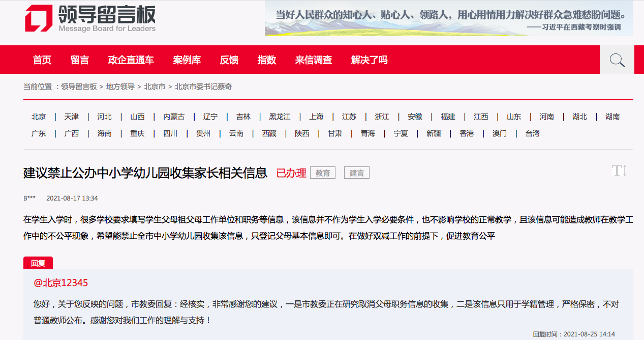Viewport: 644px width, 340px height.
Task: Click the 建言 tag button
Action: pos(356,173)
